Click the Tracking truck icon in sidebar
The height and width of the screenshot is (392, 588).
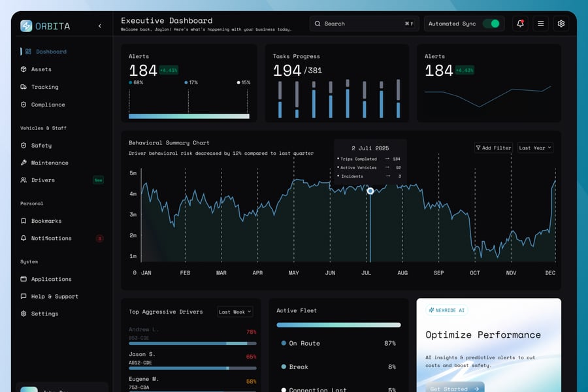point(24,87)
